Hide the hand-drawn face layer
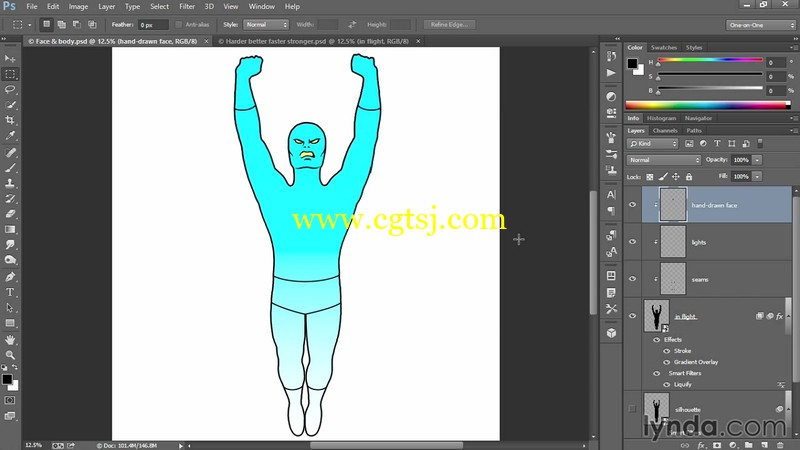 pyautogui.click(x=633, y=205)
